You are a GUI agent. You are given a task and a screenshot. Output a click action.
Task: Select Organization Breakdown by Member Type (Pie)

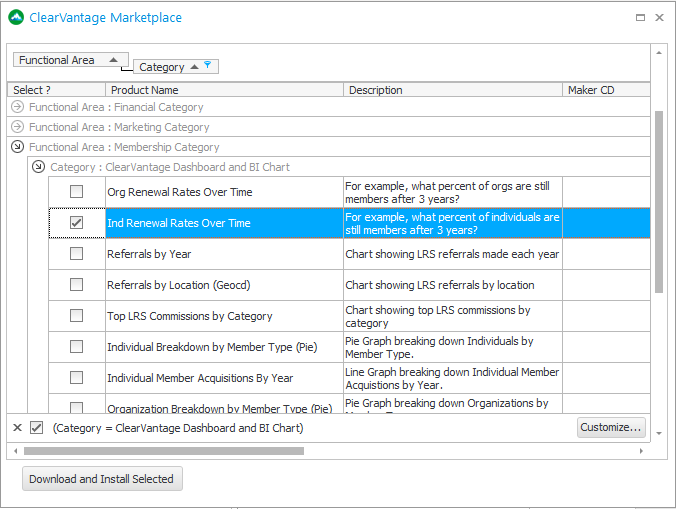[x=219, y=408]
